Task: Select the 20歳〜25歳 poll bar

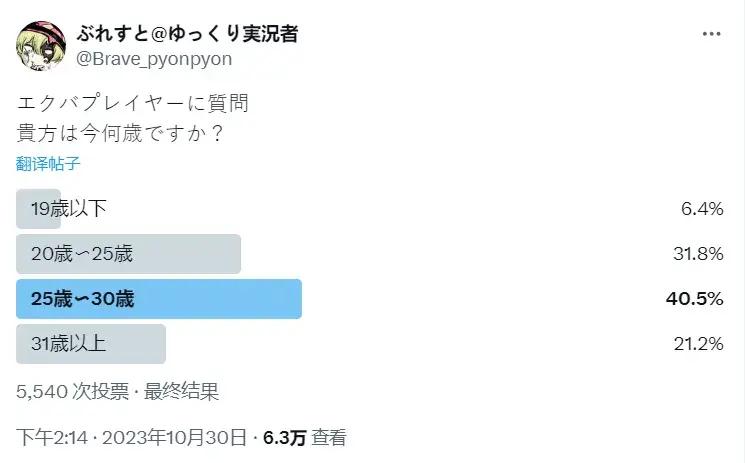Action: (128, 254)
